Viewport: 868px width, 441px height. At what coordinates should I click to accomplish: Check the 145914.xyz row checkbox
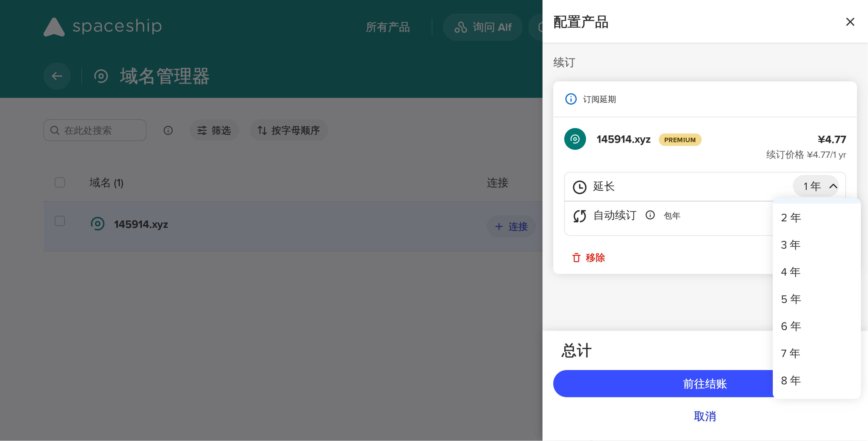[60, 221]
